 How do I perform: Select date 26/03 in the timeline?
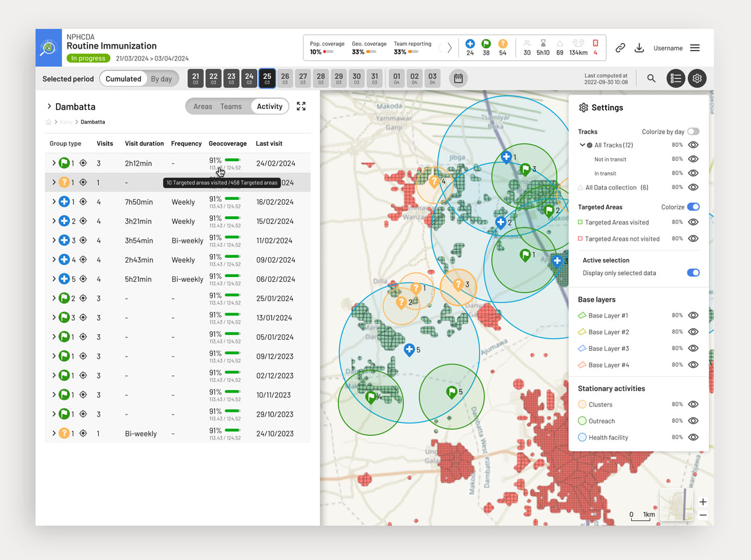pos(285,78)
